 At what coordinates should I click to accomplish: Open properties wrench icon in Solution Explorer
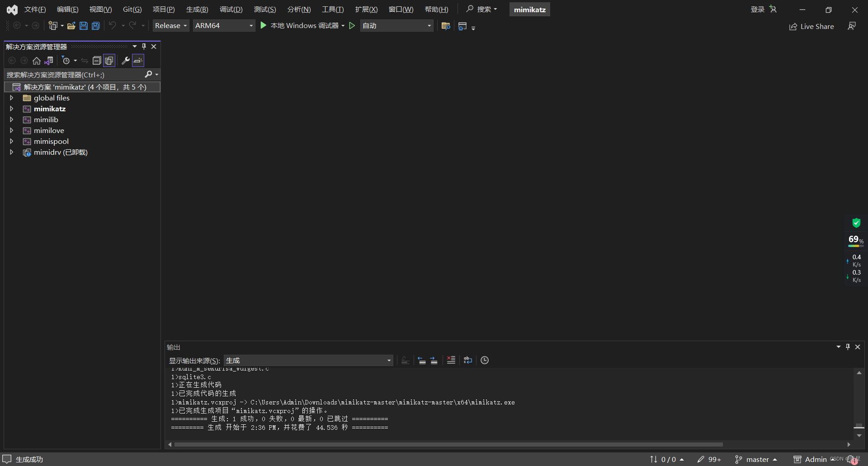(x=126, y=61)
